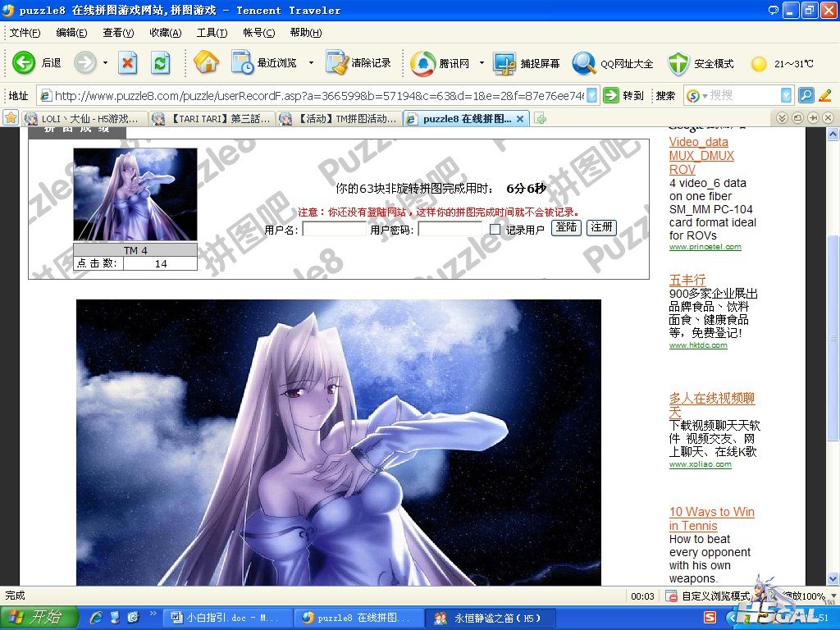Click the 登陆 login button

[566, 227]
